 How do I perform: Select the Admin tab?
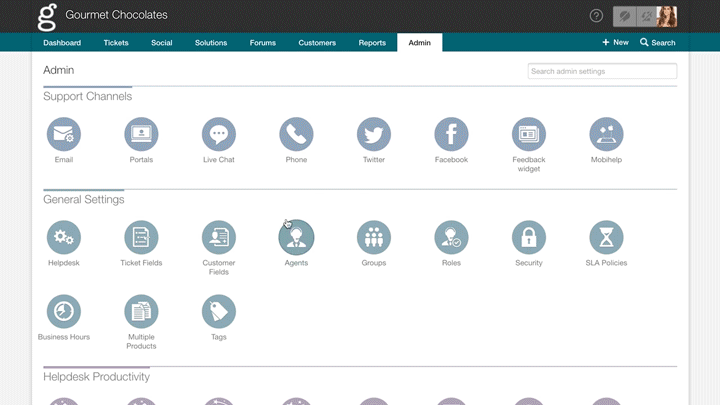pyautogui.click(x=420, y=43)
